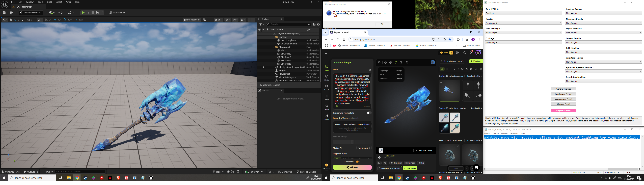Screen dimensions: 644x185
Task: Toggle grid snapping icon next to 10 value
Action: [55, 20]
